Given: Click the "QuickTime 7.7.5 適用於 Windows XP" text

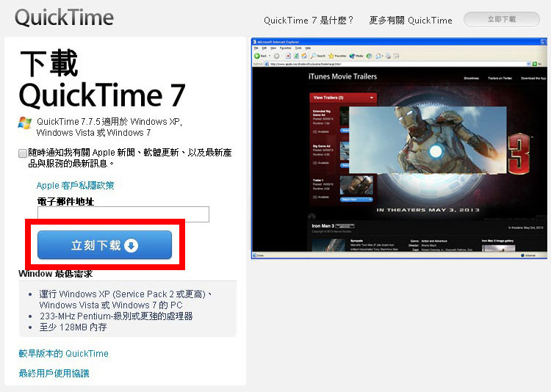Looking at the screenshot, I should pyautogui.click(x=109, y=122).
